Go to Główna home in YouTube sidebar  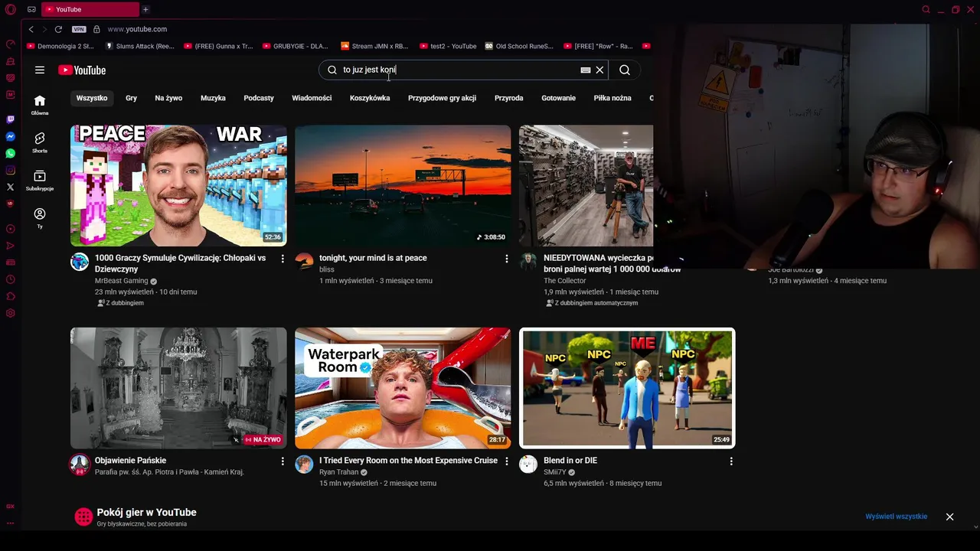click(40, 105)
